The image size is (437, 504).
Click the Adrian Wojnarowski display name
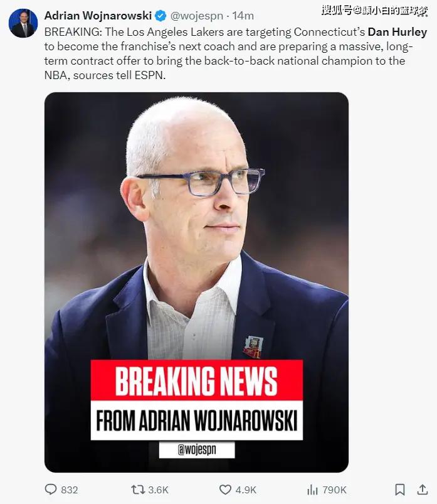click(98, 16)
